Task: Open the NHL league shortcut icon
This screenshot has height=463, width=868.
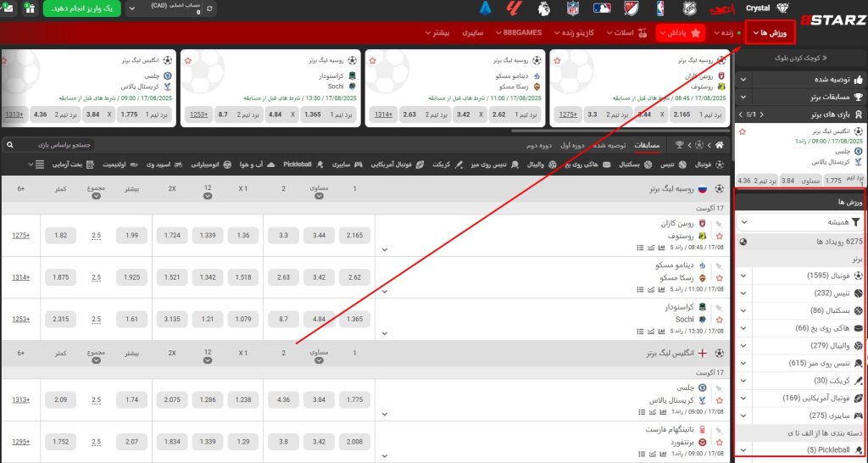Action: coord(688,8)
